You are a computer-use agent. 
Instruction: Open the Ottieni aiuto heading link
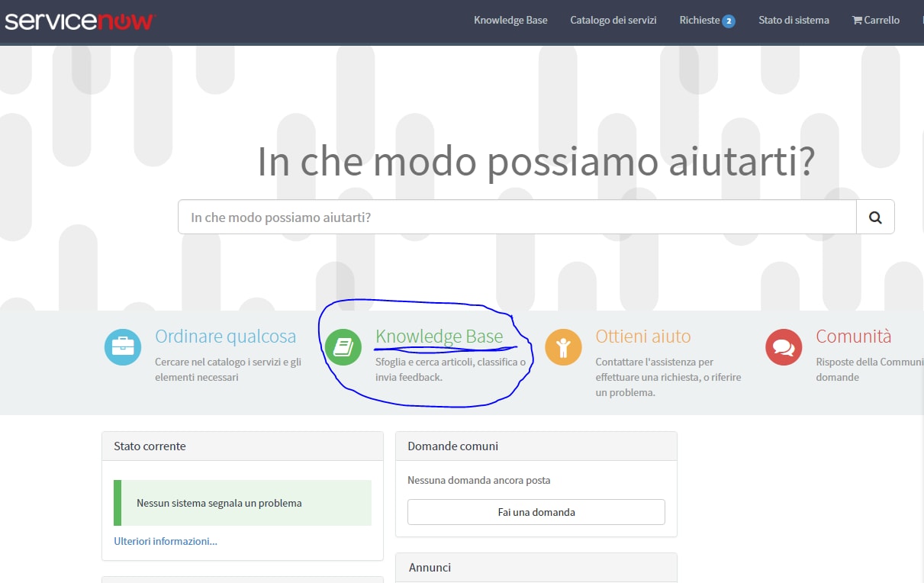[x=643, y=337]
